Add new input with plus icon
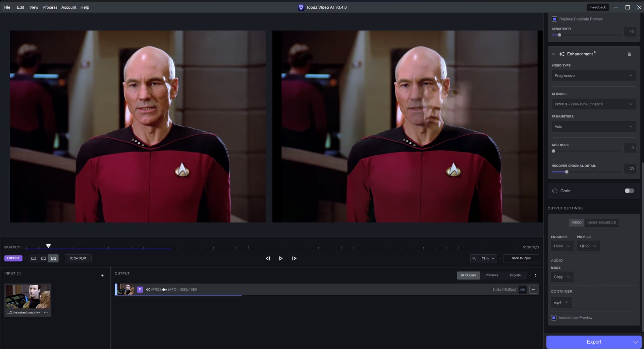 click(x=102, y=276)
